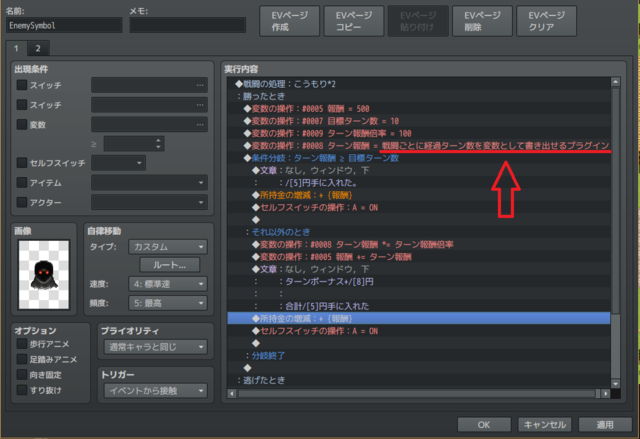This screenshot has height=439, width=640.
Task: Click the command list horizontal scrollbar thumb
Action: (417, 394)
